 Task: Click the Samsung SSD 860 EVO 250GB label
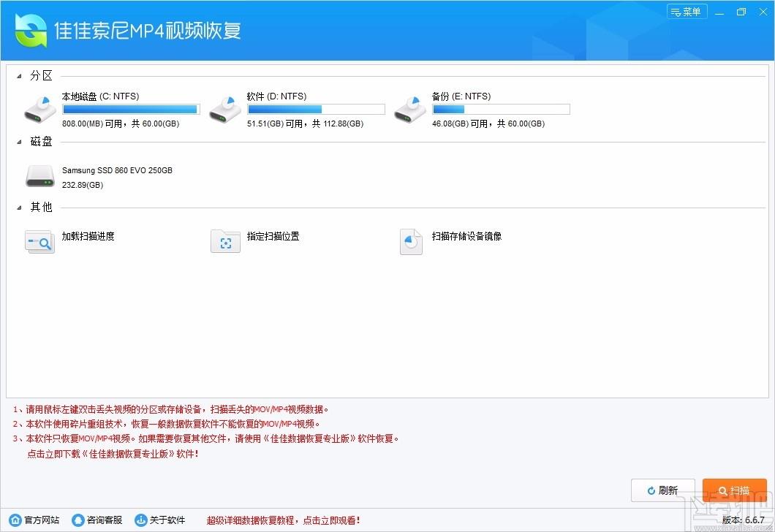tap(117, 170)
